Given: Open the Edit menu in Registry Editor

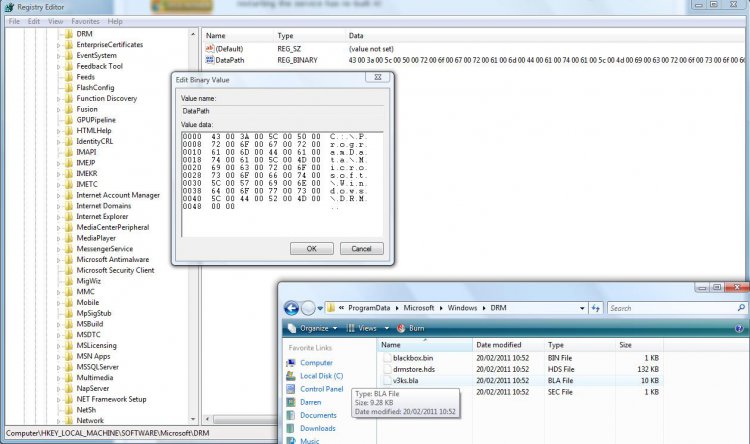Looking at the screenshot, I should (x=33, y=22).
